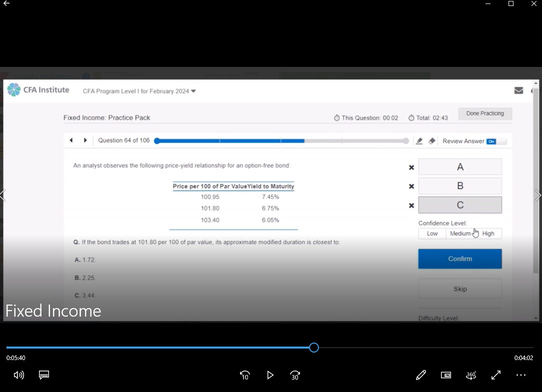The width and height of the screenshot is (542, 392).
Task: Click the back arrow in the top-left corner
Action: point(6,3)
